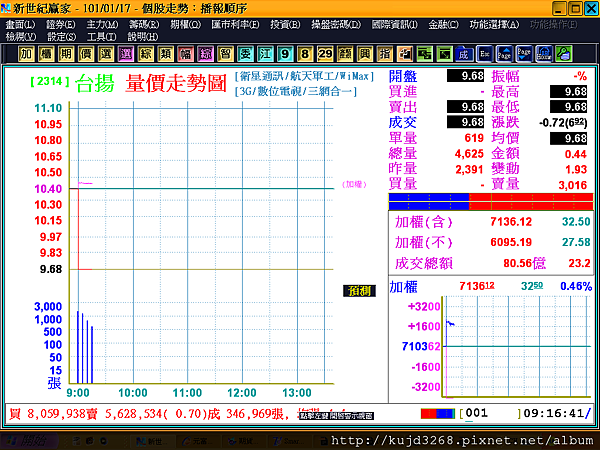Click the orange icon right of 指
This screenshot has width=600, height=450.
pos(404,54)
